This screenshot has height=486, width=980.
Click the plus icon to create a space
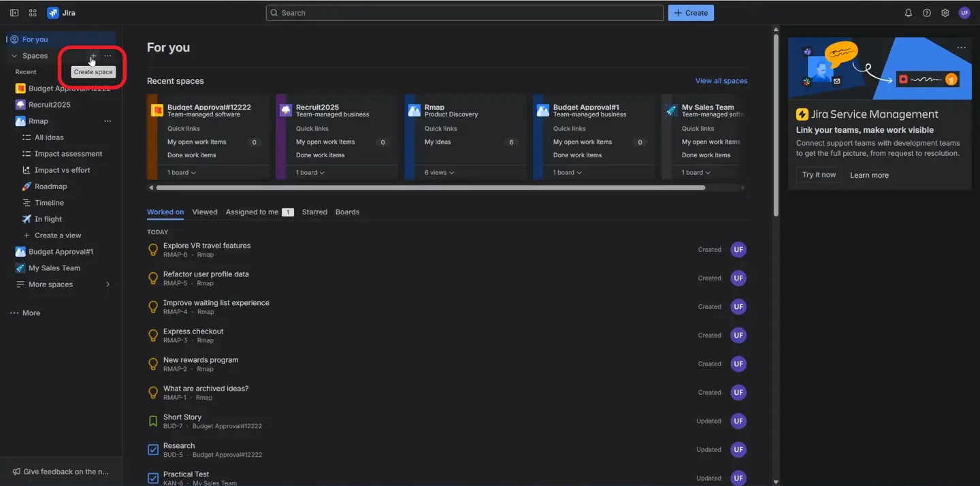(x=93, y=56)
